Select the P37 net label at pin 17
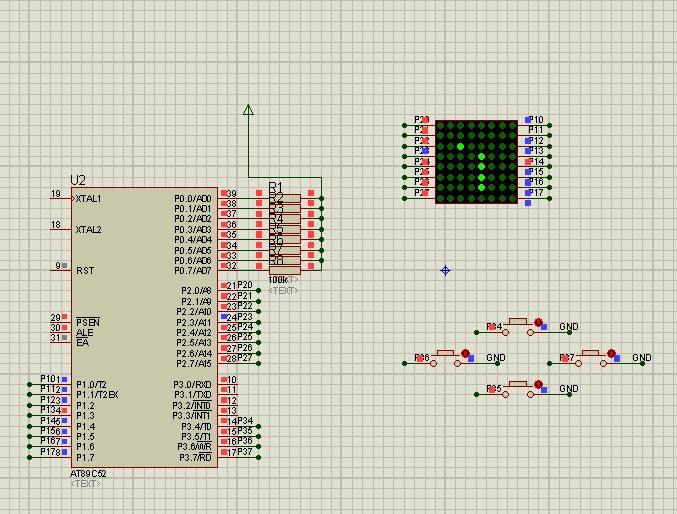The height and width of the screenshot is (514, 677). pos(245,452)
